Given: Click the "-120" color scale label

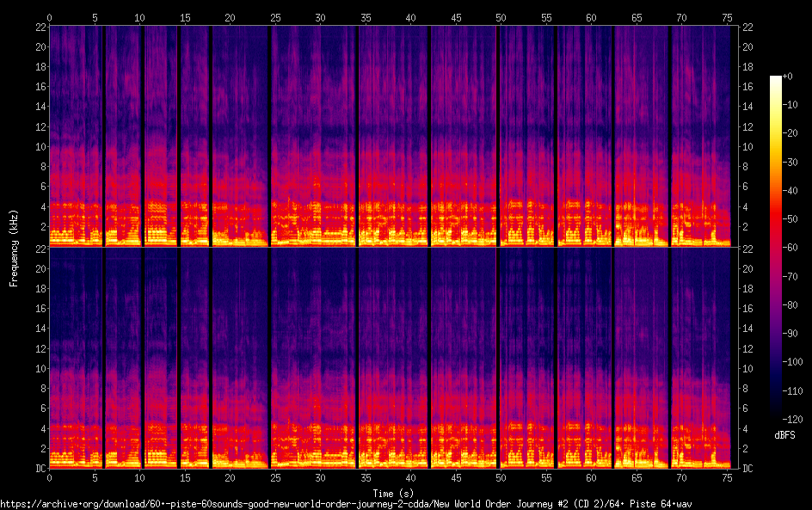Looking at the screenshot, I should click(x=792, y=420).
